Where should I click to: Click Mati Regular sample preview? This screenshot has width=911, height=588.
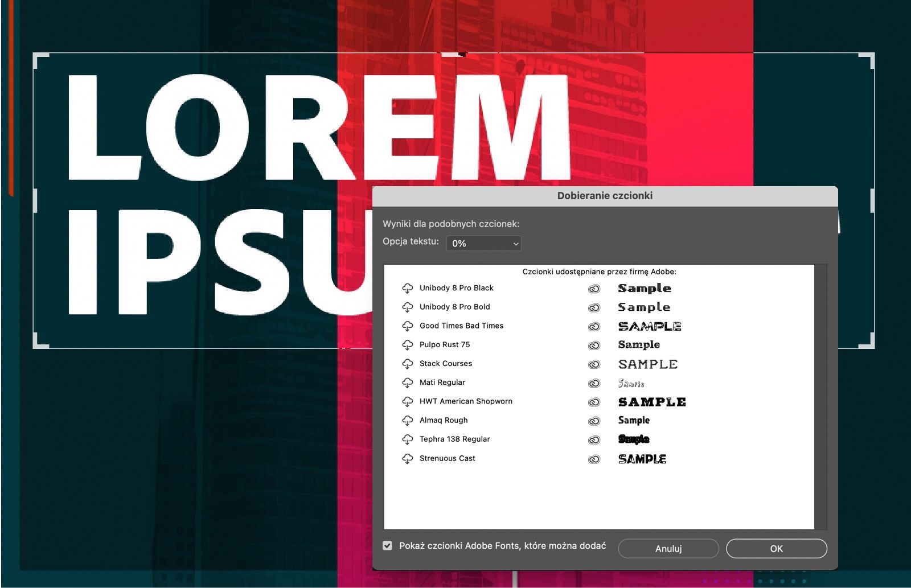point(631,383)
